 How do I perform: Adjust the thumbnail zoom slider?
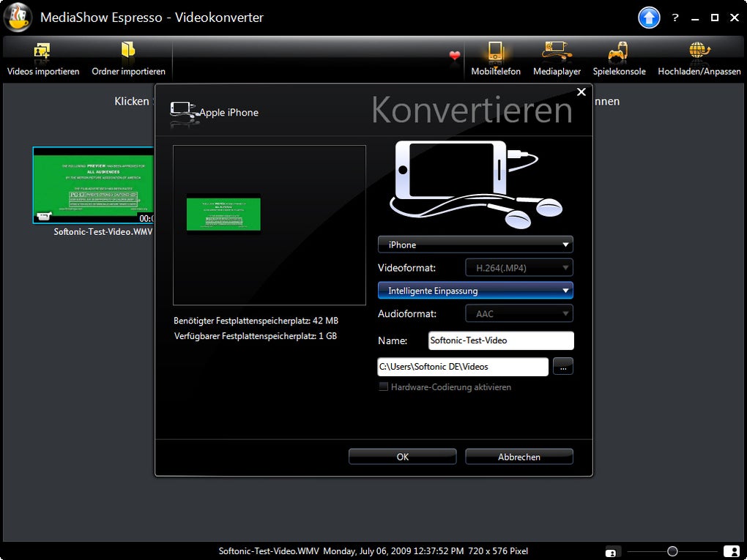click(672, 551)
